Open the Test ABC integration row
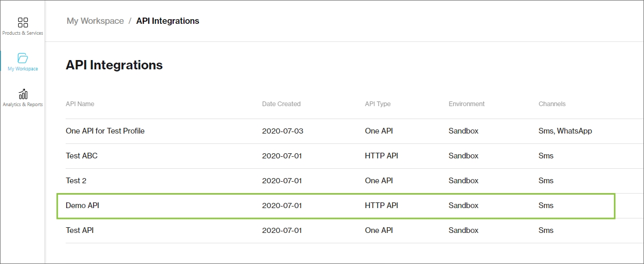644x264 pixels. coord(82,156)
